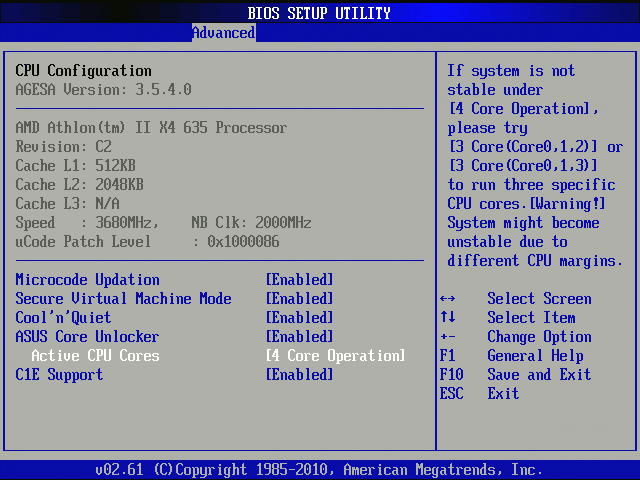Click the AGESA Version 3.5.4.0 line
This screenshot has height=480, width=640.
click(103, 89)
